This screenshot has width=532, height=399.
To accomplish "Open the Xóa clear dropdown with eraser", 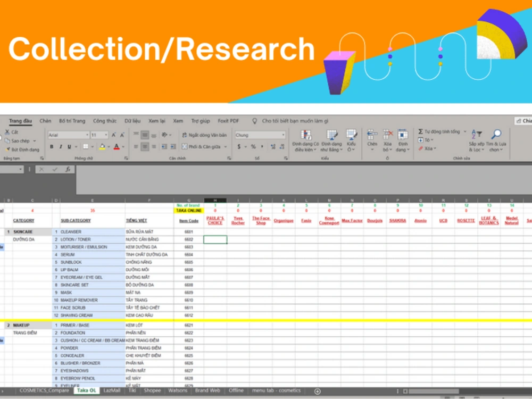I will click(x=427, y=148).
